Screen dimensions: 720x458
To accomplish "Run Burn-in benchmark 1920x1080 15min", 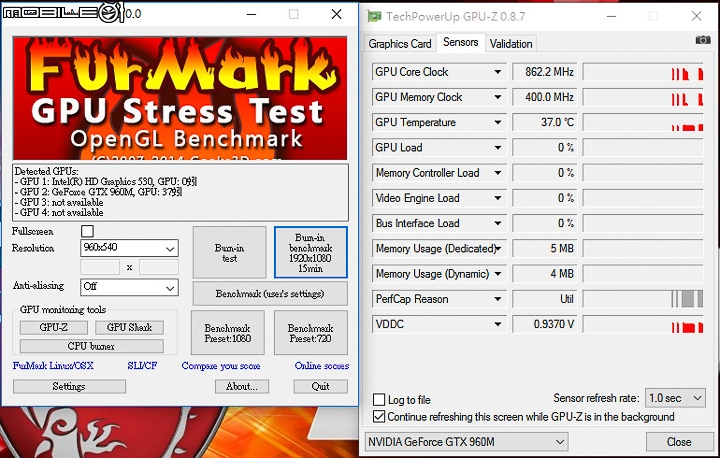I will (x=310, y=253).
